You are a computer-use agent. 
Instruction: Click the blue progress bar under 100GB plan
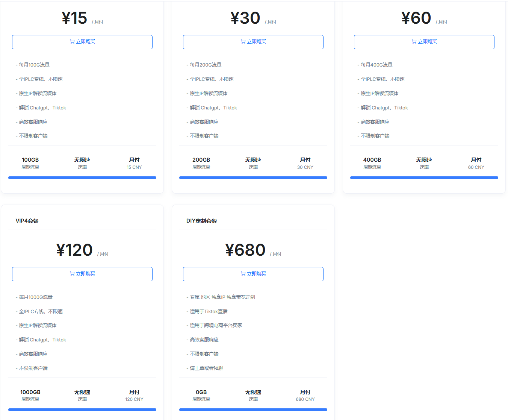(82, 177)
